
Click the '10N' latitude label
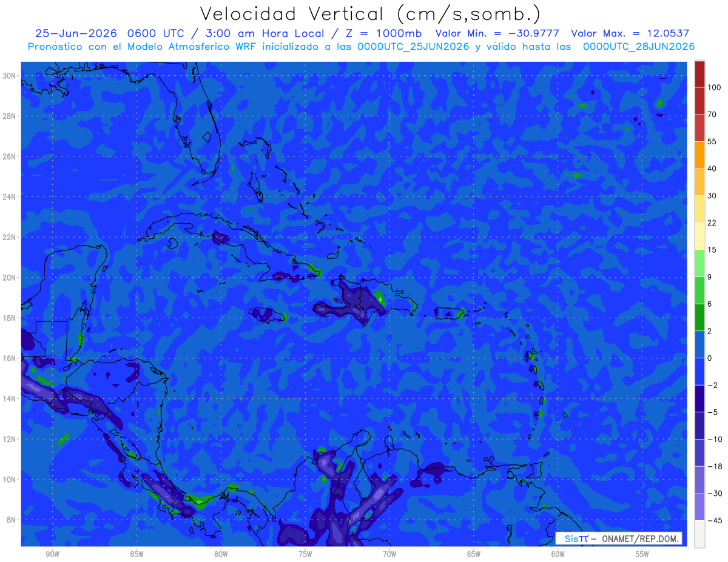tap(10, 480)
